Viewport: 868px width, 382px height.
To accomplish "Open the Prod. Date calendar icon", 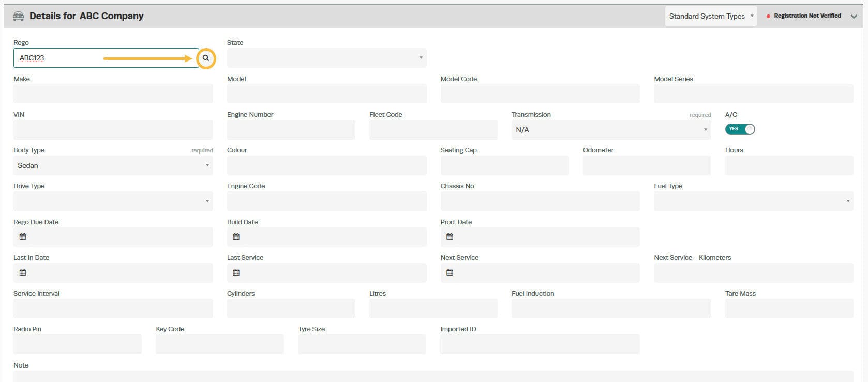I will [450, 237].
